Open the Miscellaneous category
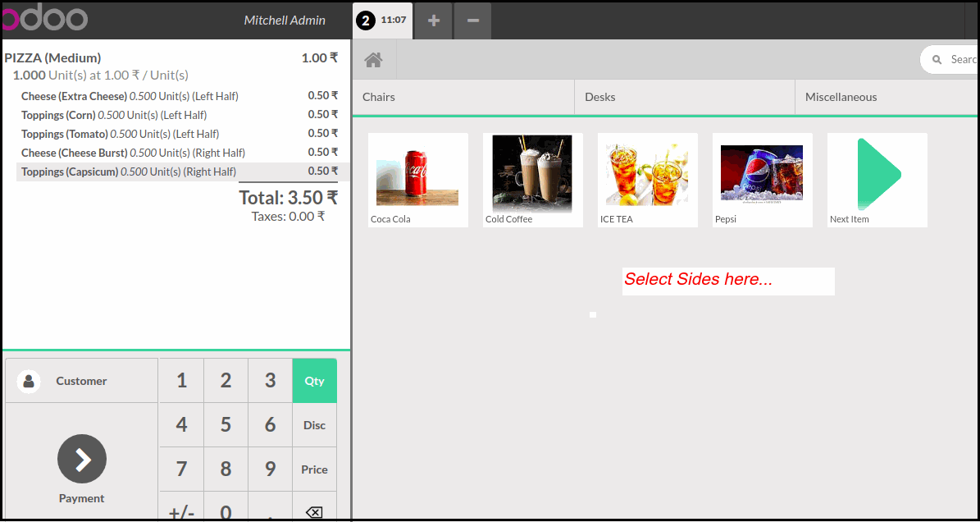 887,97
